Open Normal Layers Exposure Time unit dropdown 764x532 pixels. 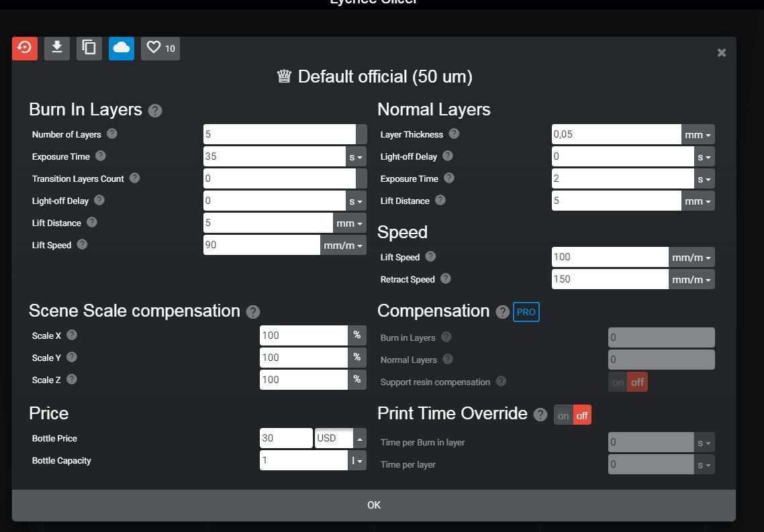704,178
